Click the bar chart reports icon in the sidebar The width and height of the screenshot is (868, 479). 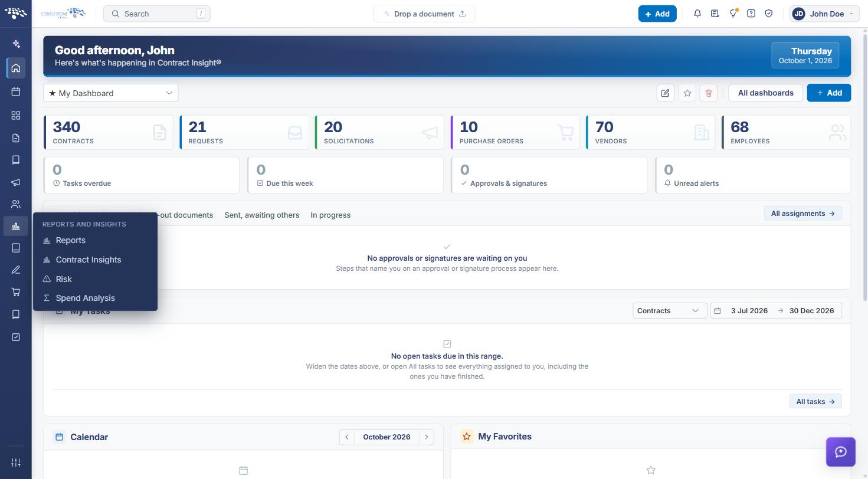pos(16,226)
